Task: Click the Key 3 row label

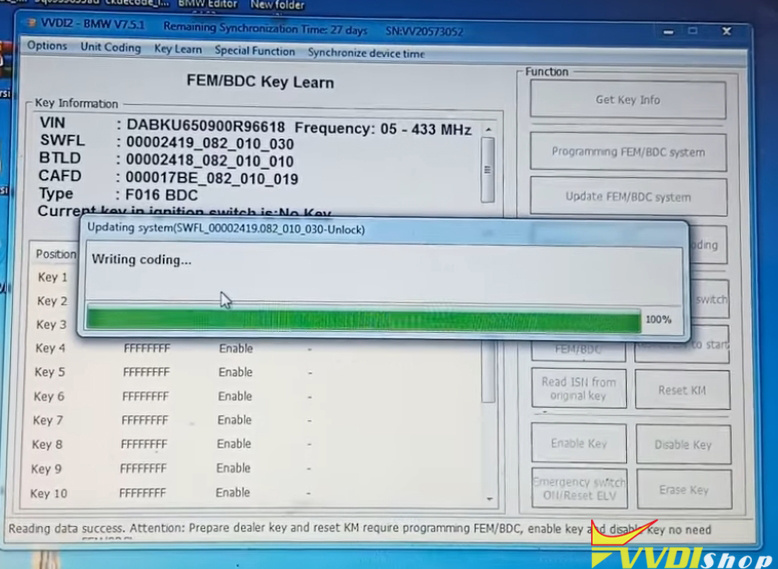Action: coord(51,324)
